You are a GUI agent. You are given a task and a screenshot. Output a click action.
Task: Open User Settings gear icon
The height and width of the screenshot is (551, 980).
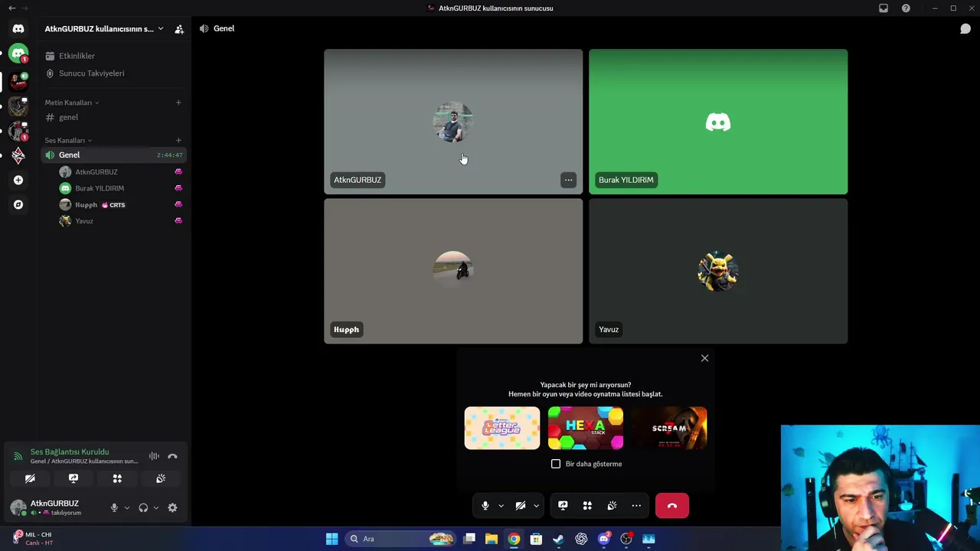point(172,507)
